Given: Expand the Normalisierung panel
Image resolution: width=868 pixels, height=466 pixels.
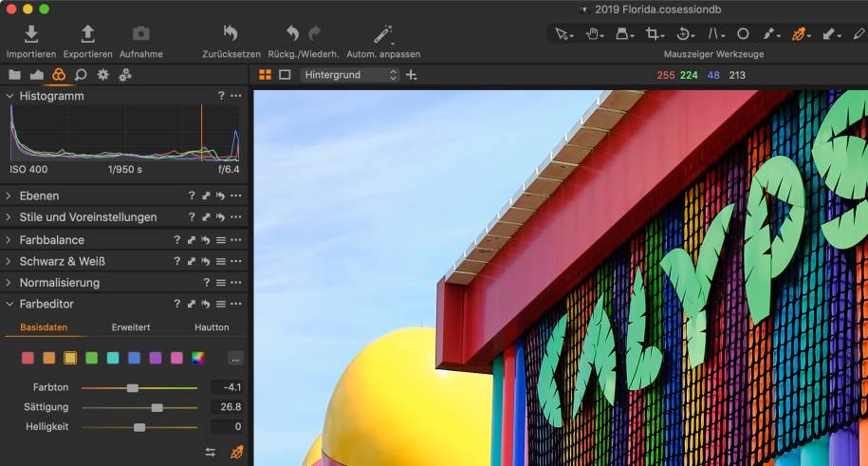Looking at the screenshot, I should point(9,283).
